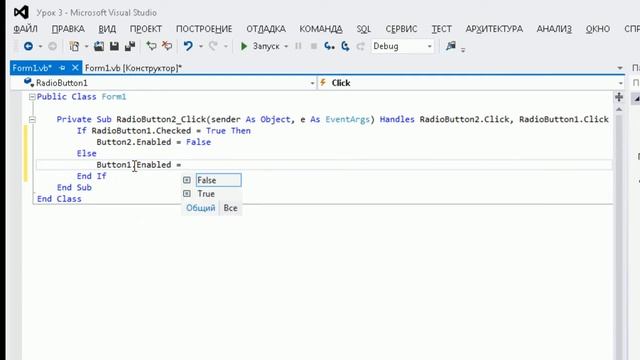
Task: Click the pin icon on Form1.vb tab
Action: (x=62, y=68)
